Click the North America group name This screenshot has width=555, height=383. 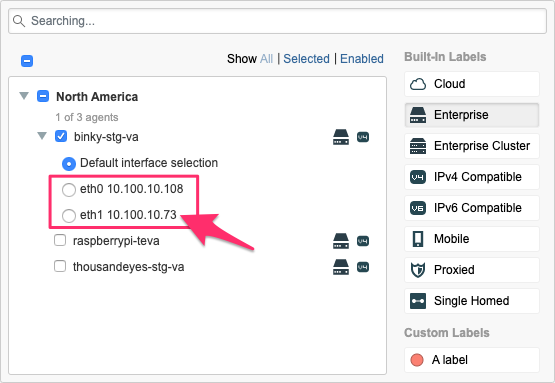pos(97,97)
